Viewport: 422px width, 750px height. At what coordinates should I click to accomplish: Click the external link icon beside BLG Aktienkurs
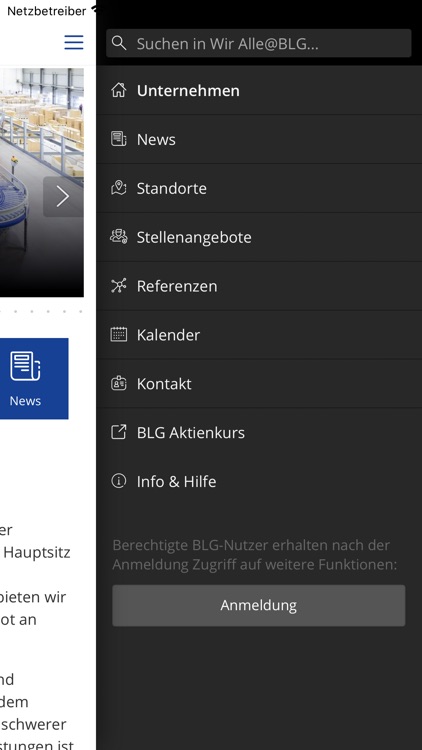click(119, 432)
